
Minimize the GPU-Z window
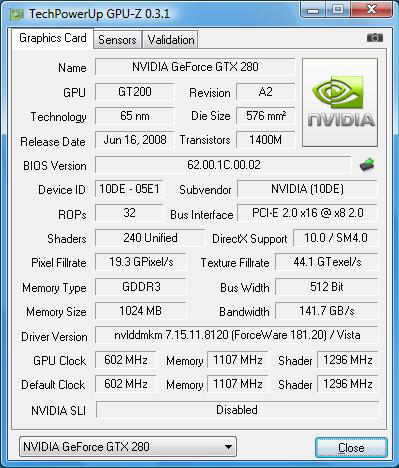[312, 10]
